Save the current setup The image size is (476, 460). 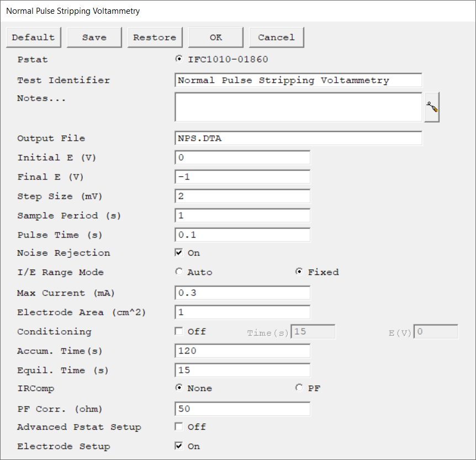coord(94,38)
